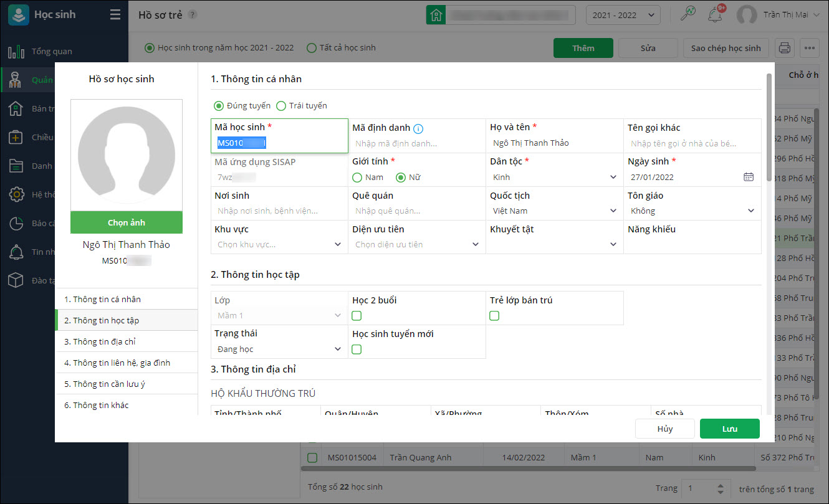Image resolution: width=829 pixels, height=504 pixels.
Task: Click the help icon beside Hồ sơ trẻ
Action: point(193,15)
